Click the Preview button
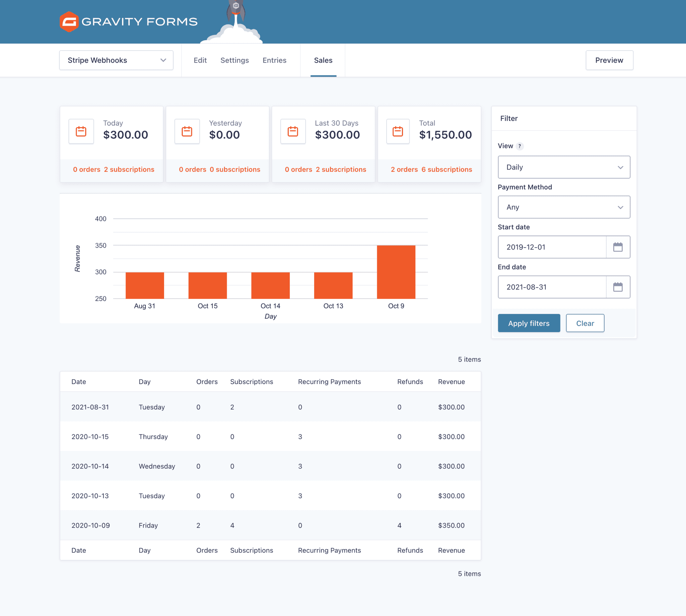The width and height of the screenshot is (686, 616). 609,60
